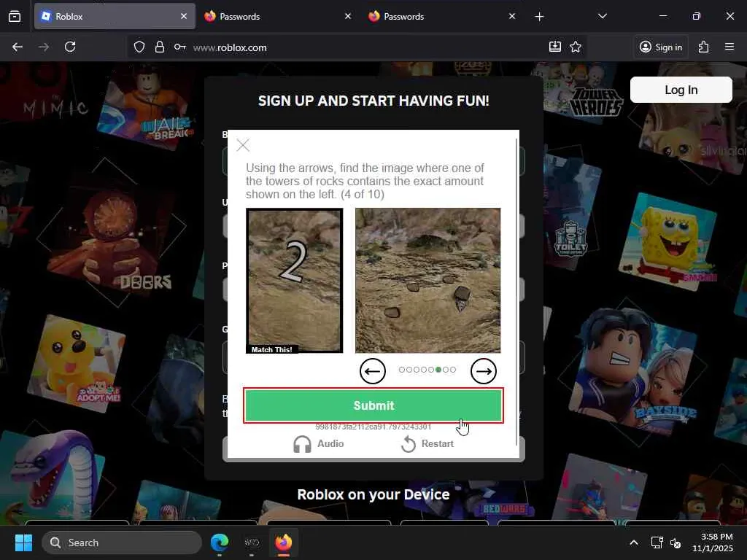This screenshot has height=560, width=747.
Task: Click the Log In button
Action: point(681,90)
